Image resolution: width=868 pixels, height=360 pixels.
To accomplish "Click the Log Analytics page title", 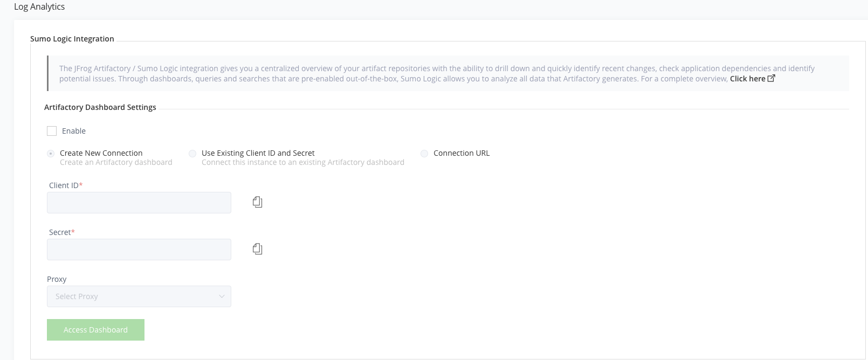I will [x=39, y=7].
